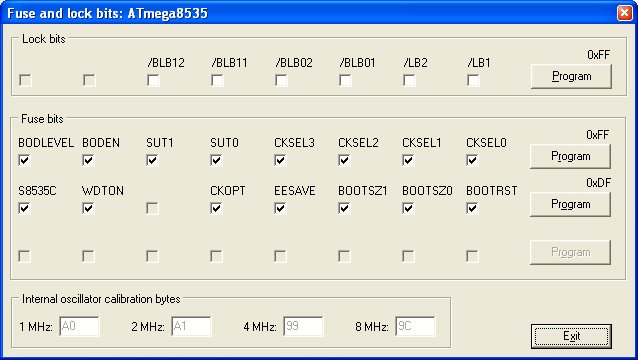This screenshot has width=638, height=360.
Task: Uncheck the BOOTSZ0 fuse bit
Action: (x=408, y=208)
